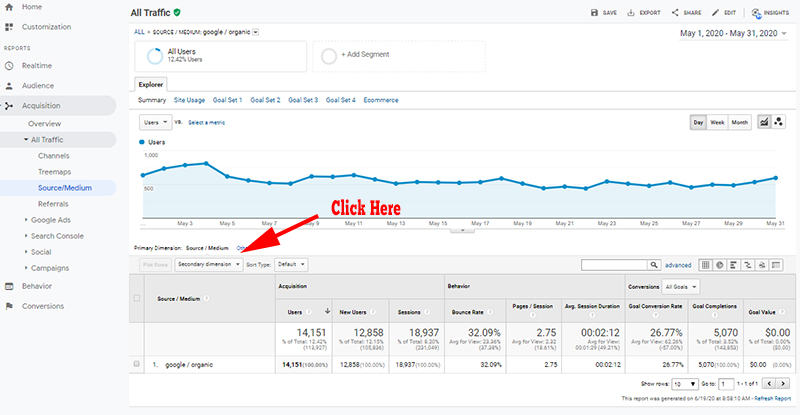
Task: Click the help icon beside Source / Medium header
Action: (x=207, y=299)
